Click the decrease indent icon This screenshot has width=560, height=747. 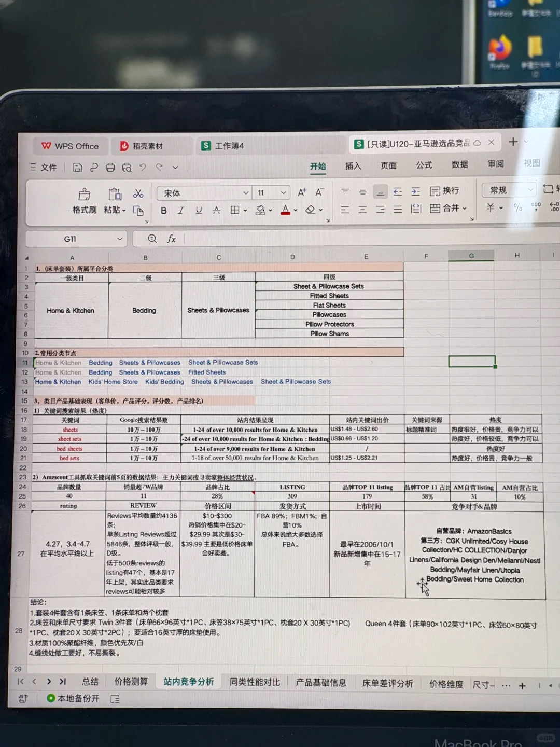pos(398,191)
